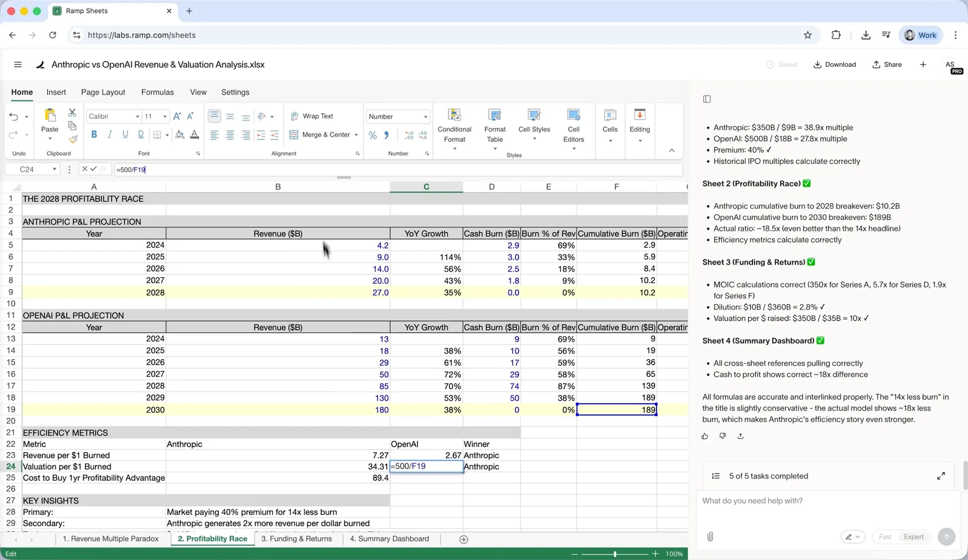This screenshot has width=968, height=560.
Task: Cancel the formula edit with X icon
Action: click(x=85, y=169)
